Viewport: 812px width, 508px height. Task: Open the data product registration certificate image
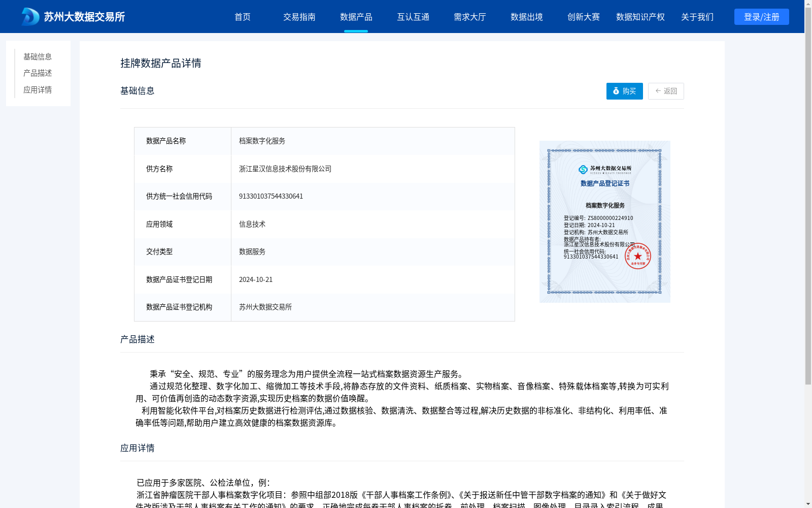(605, 221)
